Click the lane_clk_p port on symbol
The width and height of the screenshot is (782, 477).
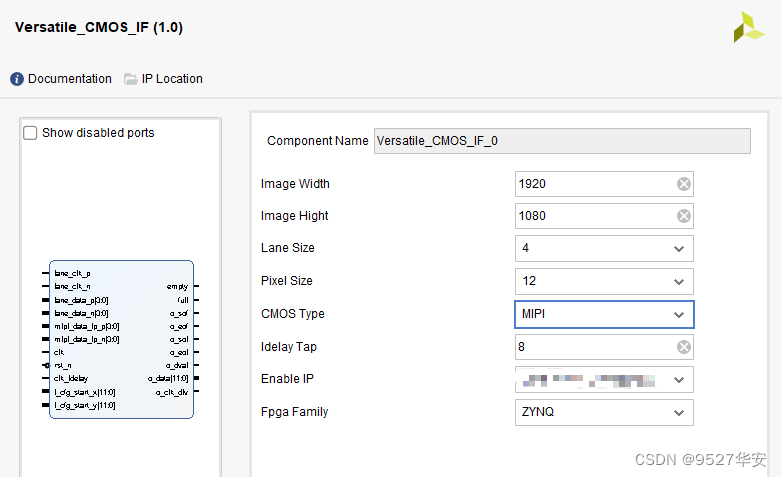[72, 272]
